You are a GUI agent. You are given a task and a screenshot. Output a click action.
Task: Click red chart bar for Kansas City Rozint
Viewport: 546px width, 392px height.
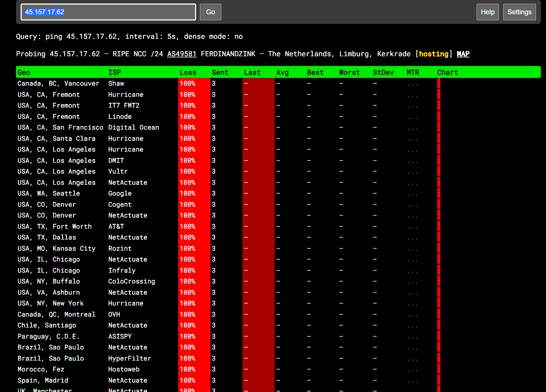[438, 248]
